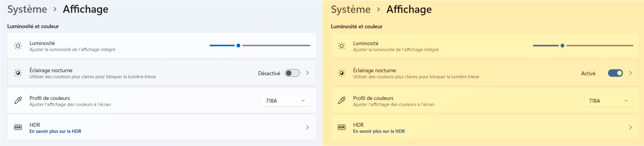Click the brightness slider handle in white panel
644x146 pixels.
click(x=238, y=46)
